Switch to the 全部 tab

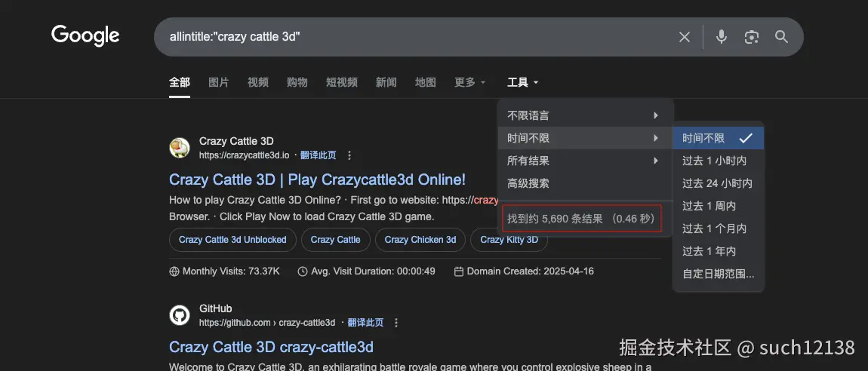coord(180,82)
